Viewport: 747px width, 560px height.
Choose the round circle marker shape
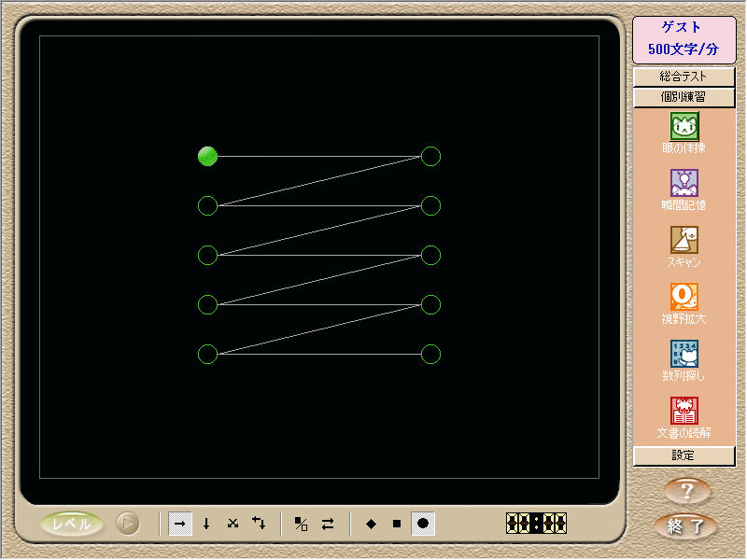(x=423, y=524)
